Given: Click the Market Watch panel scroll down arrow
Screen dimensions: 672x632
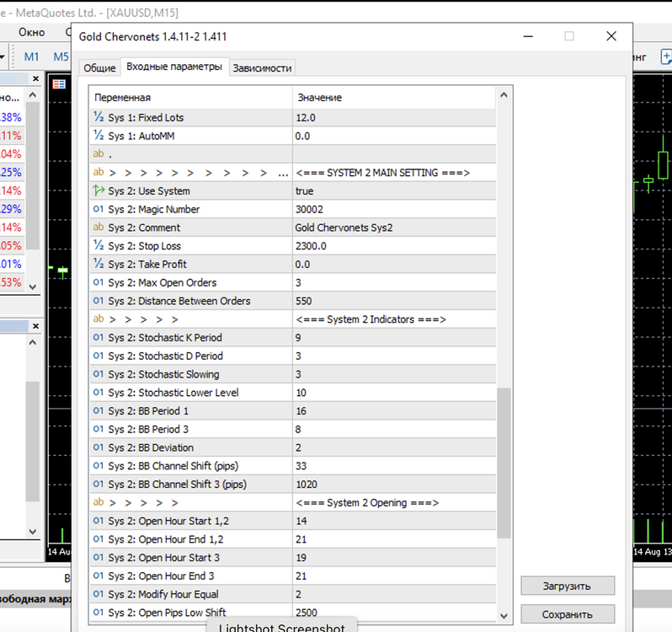Looking at the screenshot, I should 33,287.
